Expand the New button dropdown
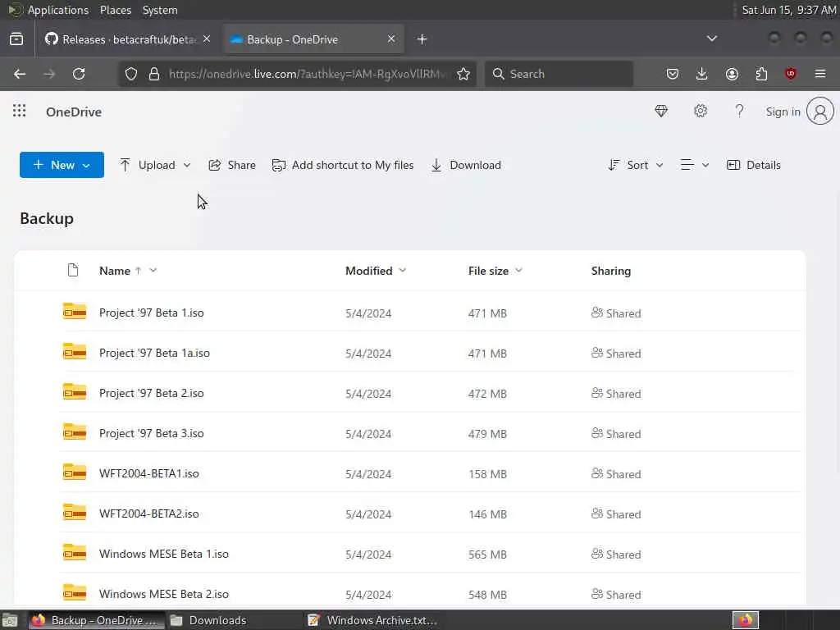840x630 pixels. pyautogui.click(x=86, y=166)
